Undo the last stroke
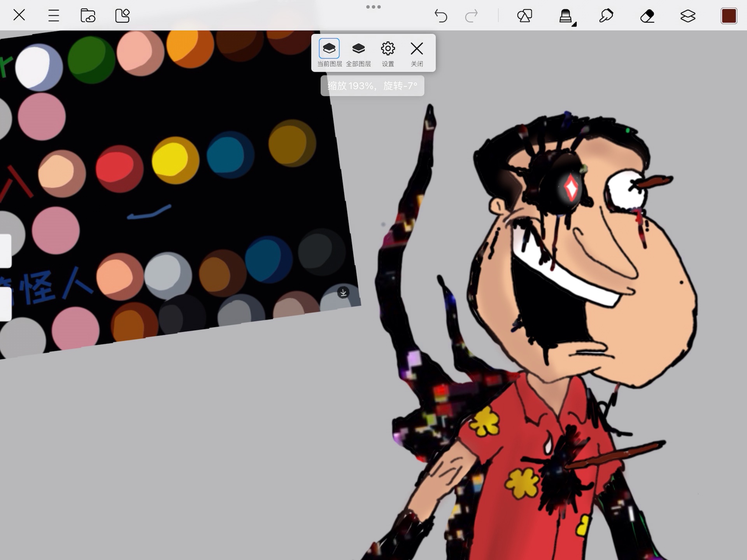747x560 pixels. [440, 16]
